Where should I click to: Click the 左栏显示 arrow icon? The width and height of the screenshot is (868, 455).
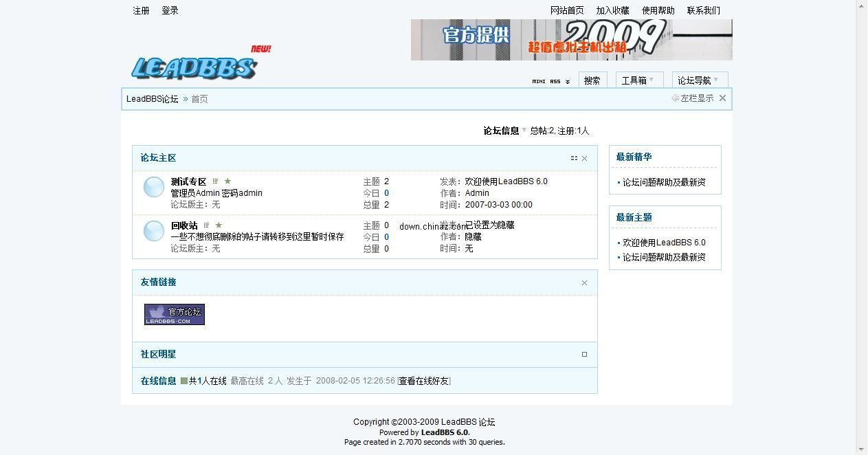(676, 98)
